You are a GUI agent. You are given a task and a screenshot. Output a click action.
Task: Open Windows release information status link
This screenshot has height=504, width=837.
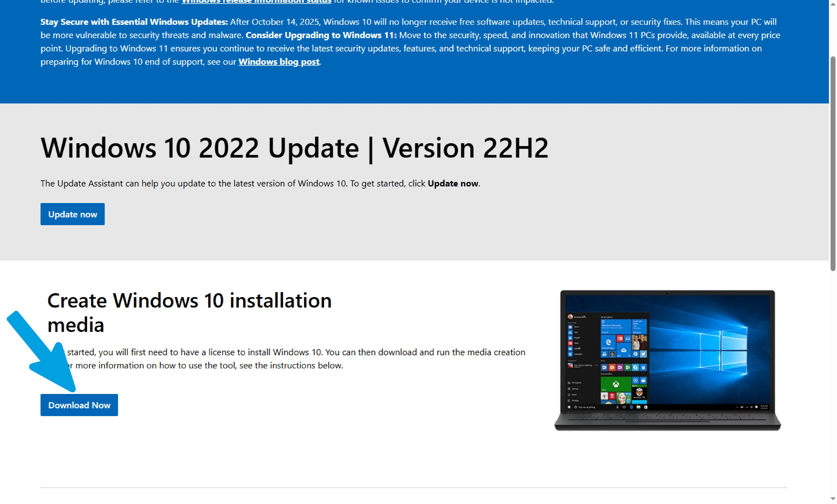coord(256,2)
